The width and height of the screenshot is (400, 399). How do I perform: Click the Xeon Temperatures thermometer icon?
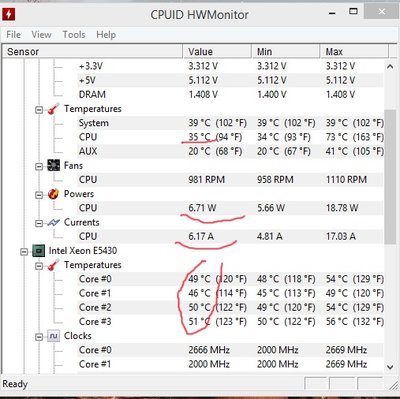(53, 265)
